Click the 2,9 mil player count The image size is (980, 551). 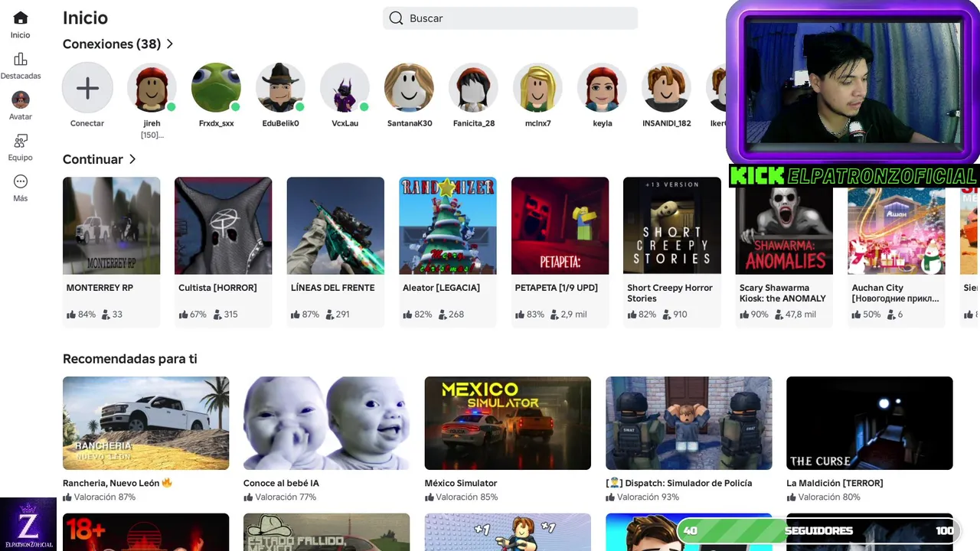(x=568, y=315)
